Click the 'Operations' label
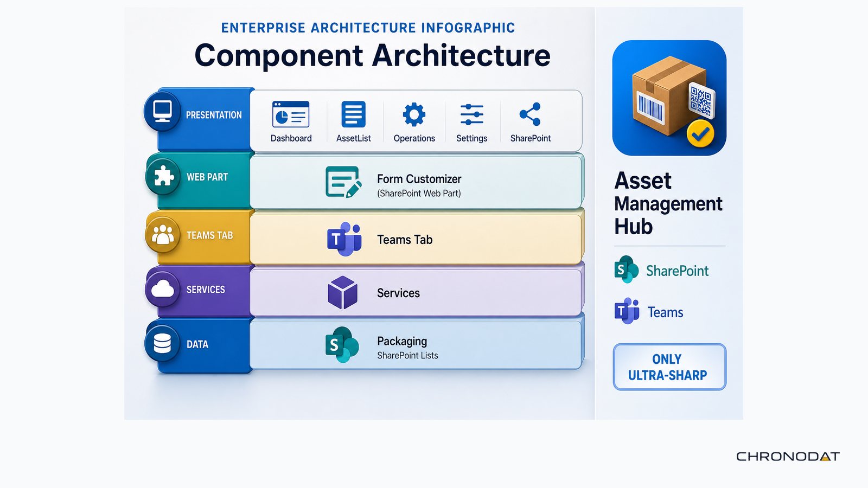 click(x=414, y=138)
